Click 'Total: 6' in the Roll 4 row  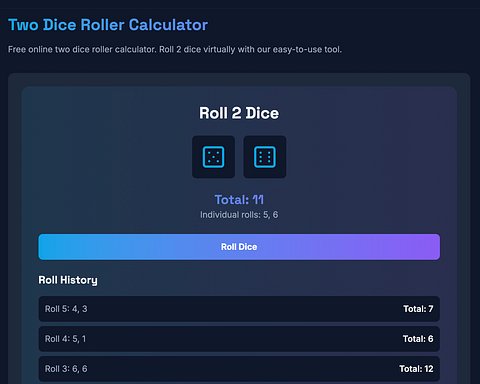(418, 339)
